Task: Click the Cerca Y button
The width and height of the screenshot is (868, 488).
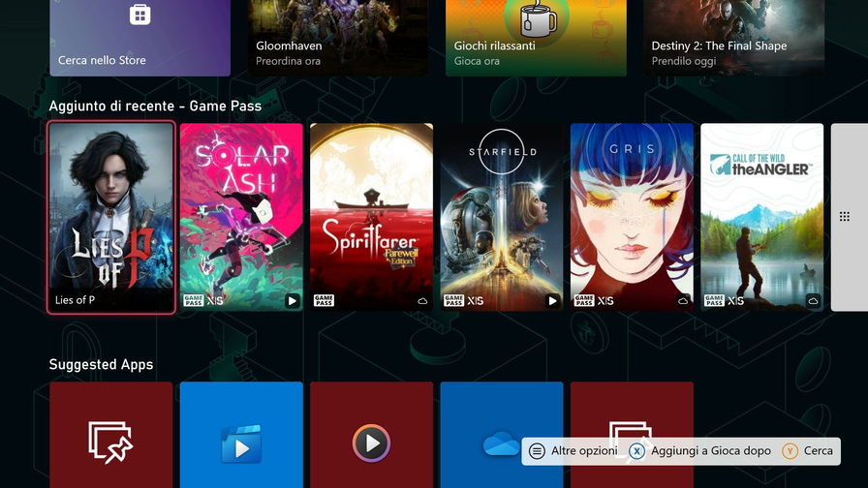Action: [808, 451]
